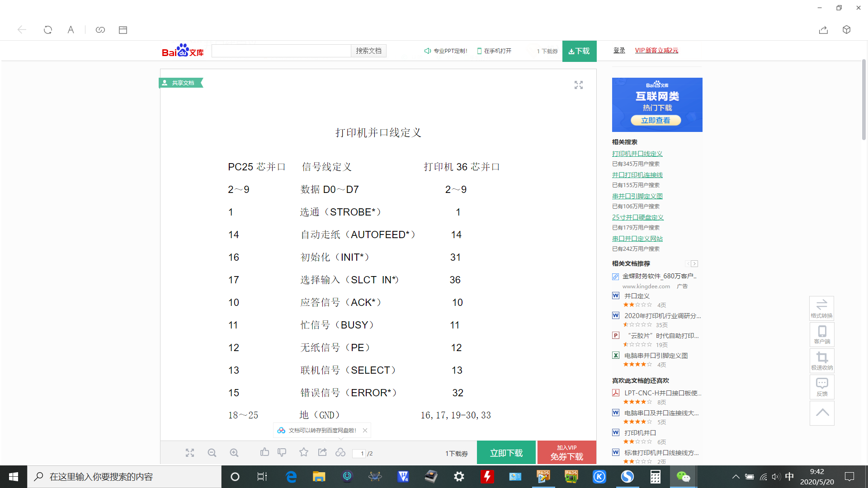The image size is (868, 488).
Task: Open the 反馈 feedback side button
Action: pyautogui.click(x=822, y=387)
